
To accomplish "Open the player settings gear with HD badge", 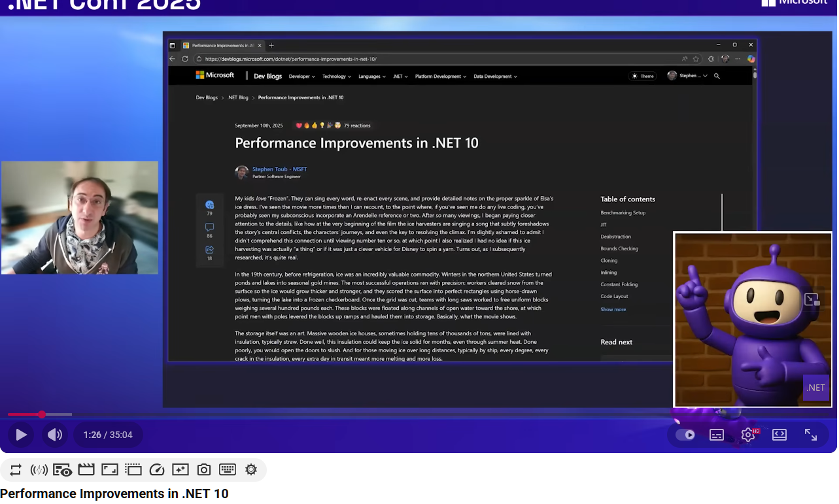I will coord(748,435).
